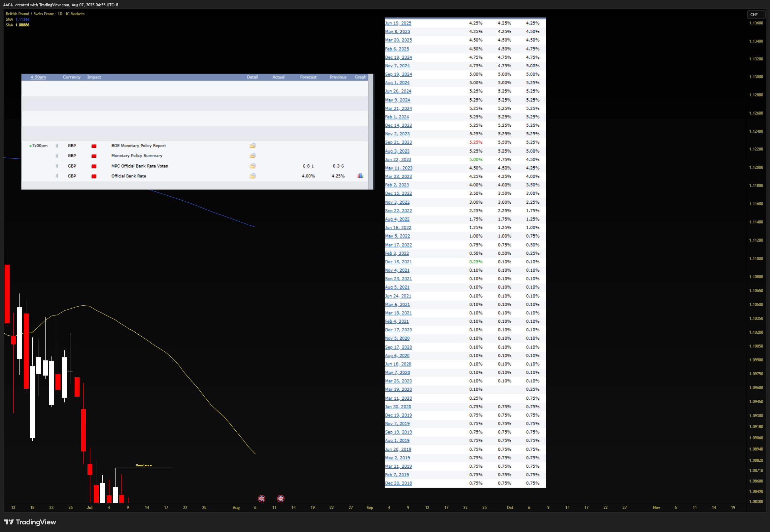
Task: Click the 4.25% previous value for Official Bank Rate
Action: (x=338, y=176)
